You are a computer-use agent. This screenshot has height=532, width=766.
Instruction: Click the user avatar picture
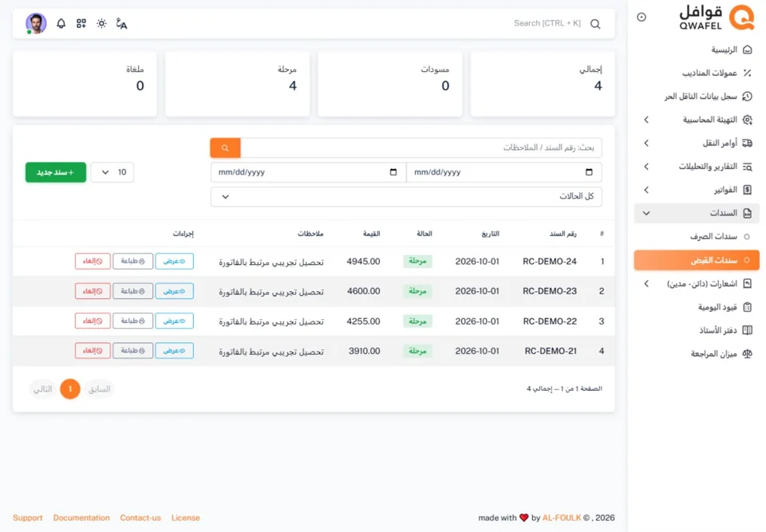coord(36,23)
